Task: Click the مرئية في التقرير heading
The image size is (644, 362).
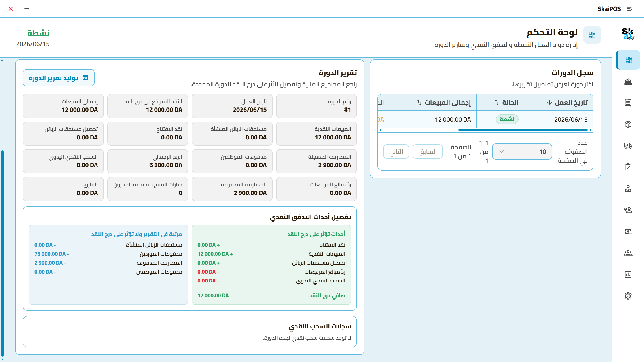Action: [136, 234]
